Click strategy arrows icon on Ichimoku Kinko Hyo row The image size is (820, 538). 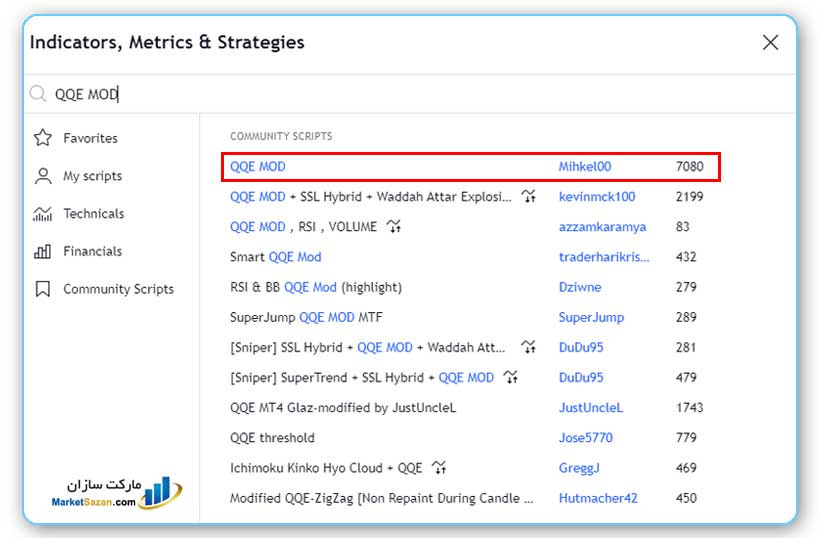click(x=439, y=468)
